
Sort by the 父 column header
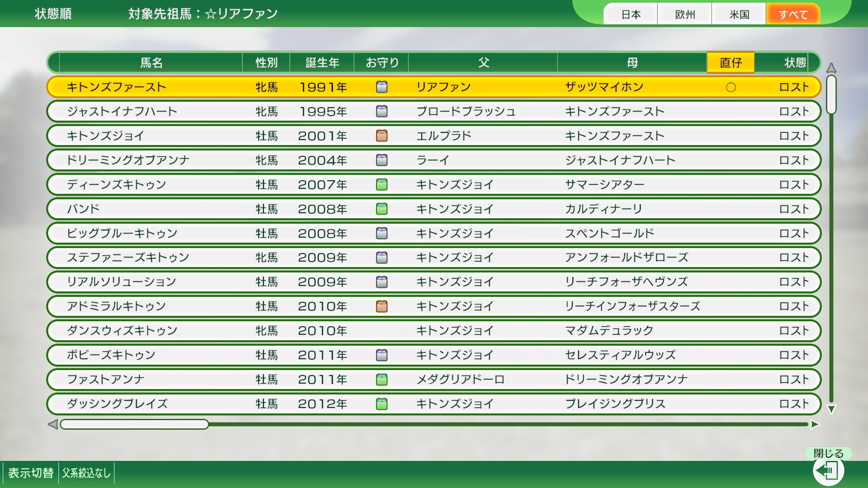coord(483,62)
